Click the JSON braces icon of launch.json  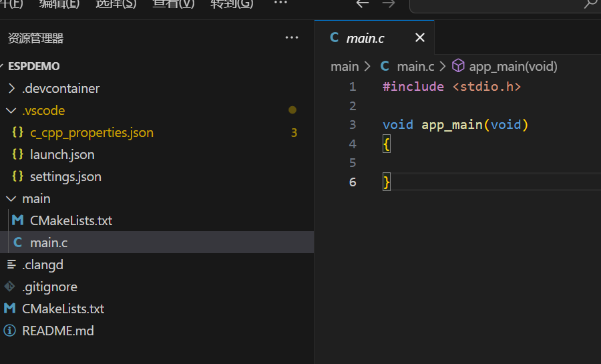pos(17,154)
